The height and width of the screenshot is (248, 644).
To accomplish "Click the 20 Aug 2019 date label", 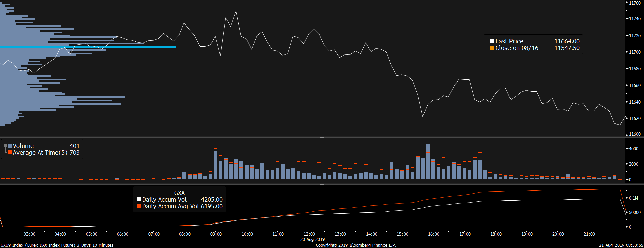I will click(x=312, y=240).
